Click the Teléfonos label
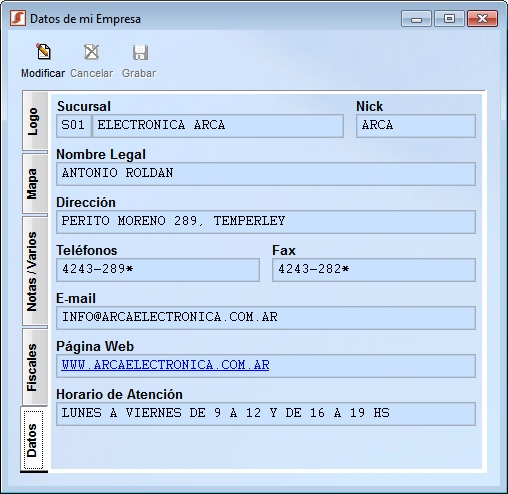The width and height of the screenshot is (508, 494). (x=87, y=251)
